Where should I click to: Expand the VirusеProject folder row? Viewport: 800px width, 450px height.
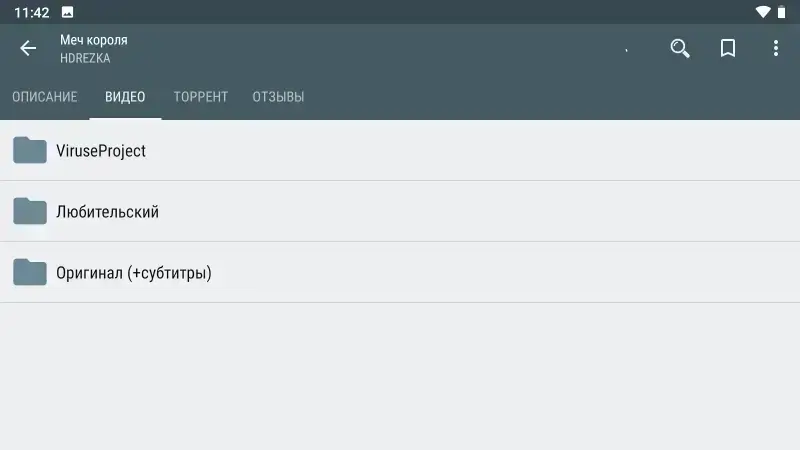pyautogui.click(x=400, y=151)
